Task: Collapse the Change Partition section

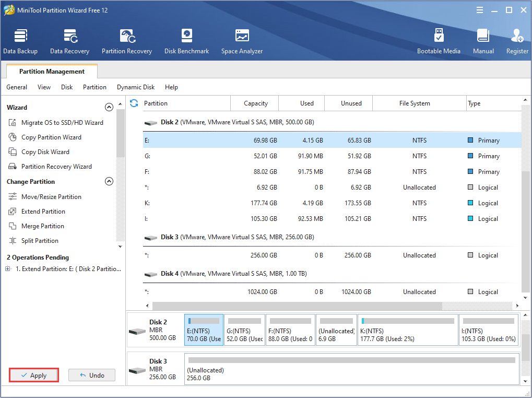Action: click(x=109, y=182)
